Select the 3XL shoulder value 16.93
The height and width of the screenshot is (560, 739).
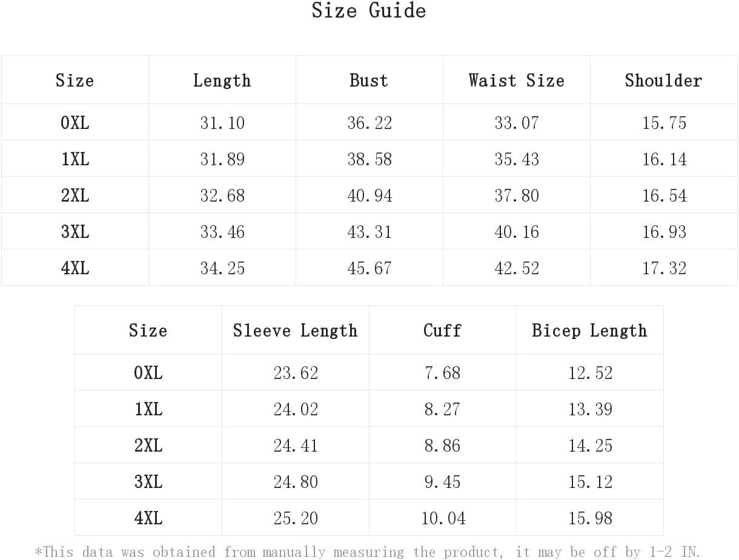664,232
